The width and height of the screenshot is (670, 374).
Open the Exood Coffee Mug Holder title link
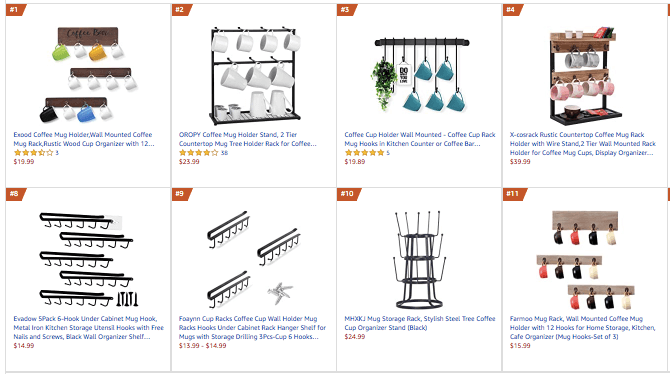click(84, 139)
